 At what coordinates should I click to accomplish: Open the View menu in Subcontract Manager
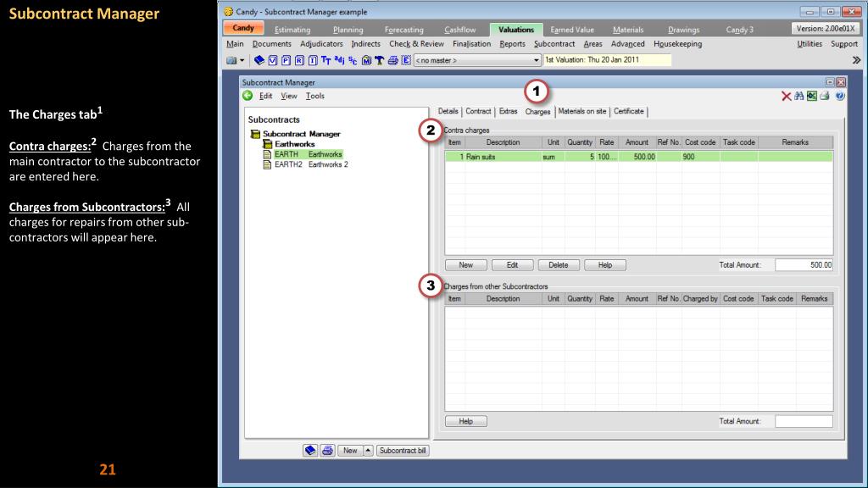pos(289,96)
